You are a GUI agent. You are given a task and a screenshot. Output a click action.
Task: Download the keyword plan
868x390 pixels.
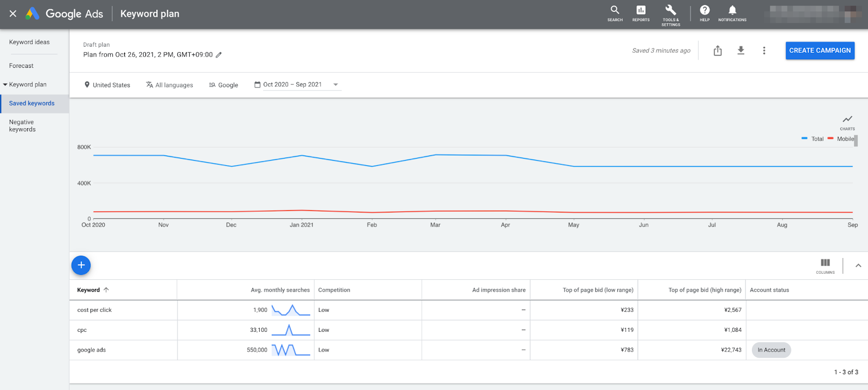click(741, 51)
